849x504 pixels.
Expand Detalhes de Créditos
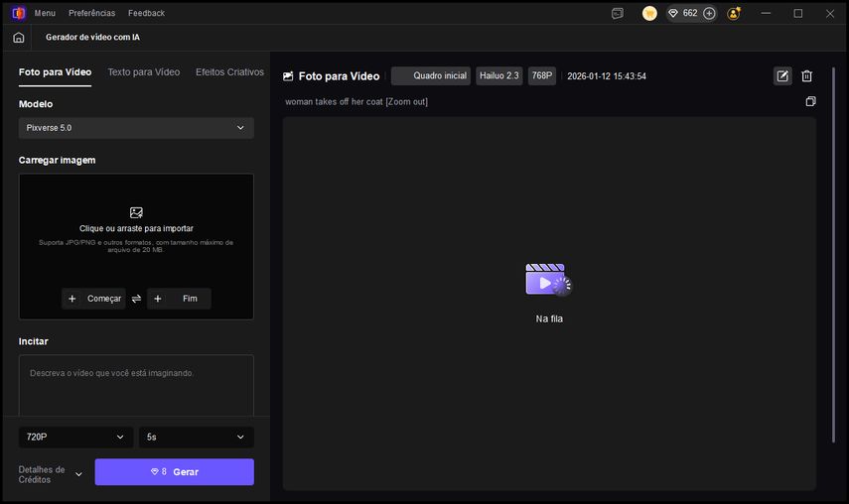[x=78, y=474]
